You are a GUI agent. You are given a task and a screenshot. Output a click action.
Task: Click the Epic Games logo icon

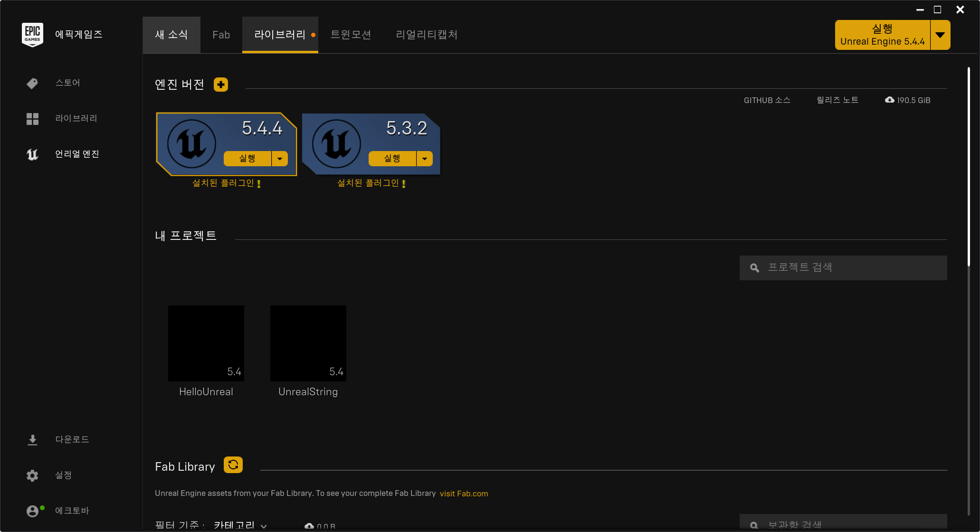[32, 34]
